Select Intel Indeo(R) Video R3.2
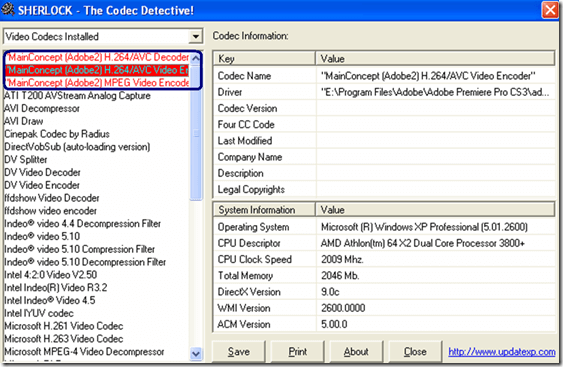 56,288
